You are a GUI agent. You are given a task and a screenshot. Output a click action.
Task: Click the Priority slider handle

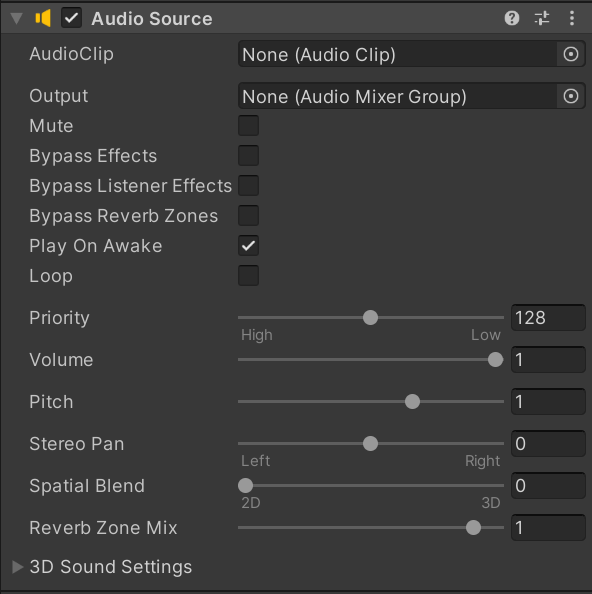click(x=370, y=317)
